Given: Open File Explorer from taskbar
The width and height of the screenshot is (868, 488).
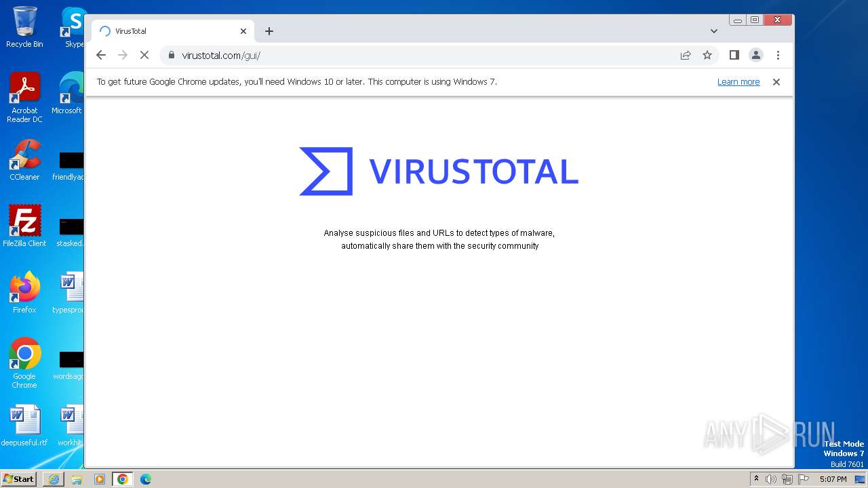Looking at the screenshot, I should click(77, 479).
